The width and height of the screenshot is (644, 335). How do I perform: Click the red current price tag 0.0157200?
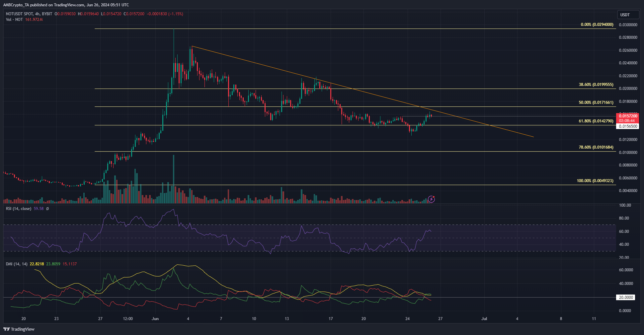point(627,118)
